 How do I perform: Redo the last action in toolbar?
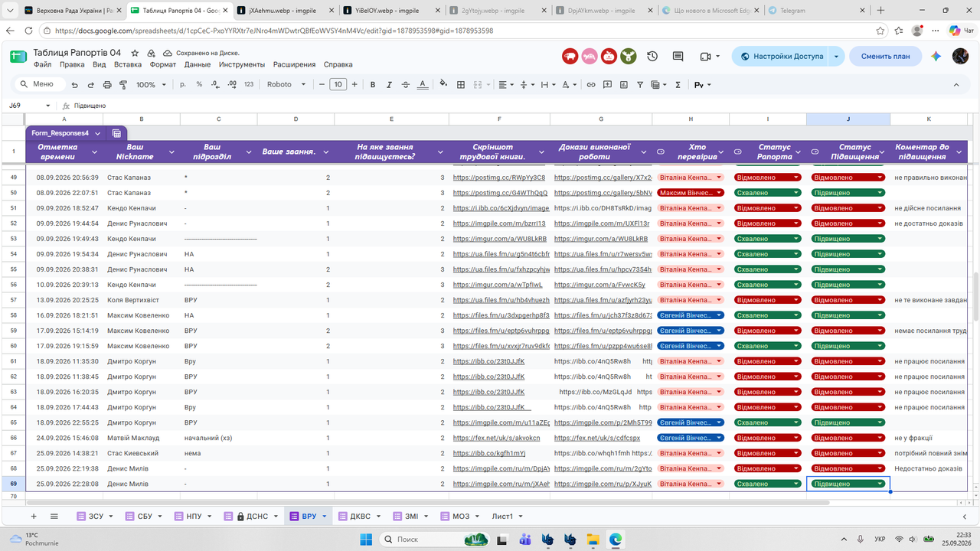click(92, 85)
